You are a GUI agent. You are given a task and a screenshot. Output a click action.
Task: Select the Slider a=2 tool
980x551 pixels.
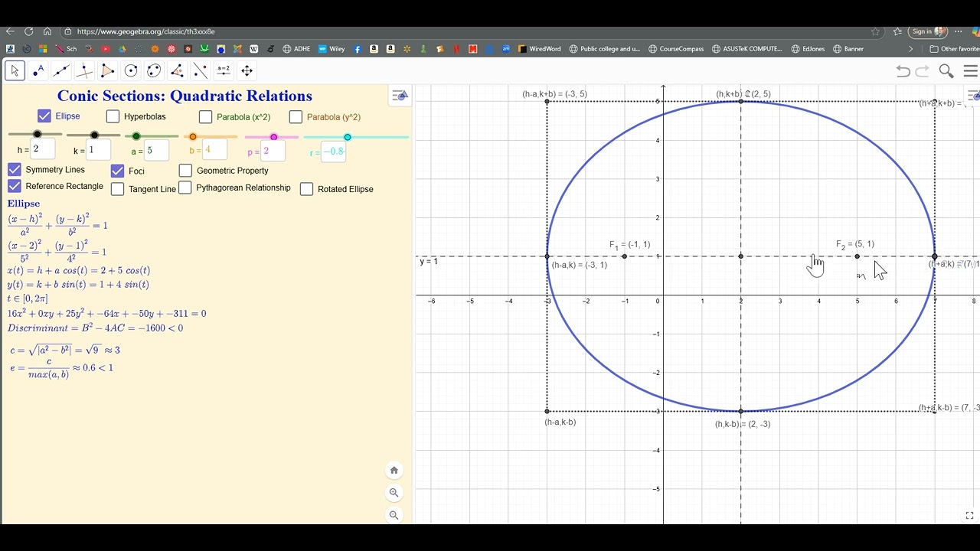point(224,71)
